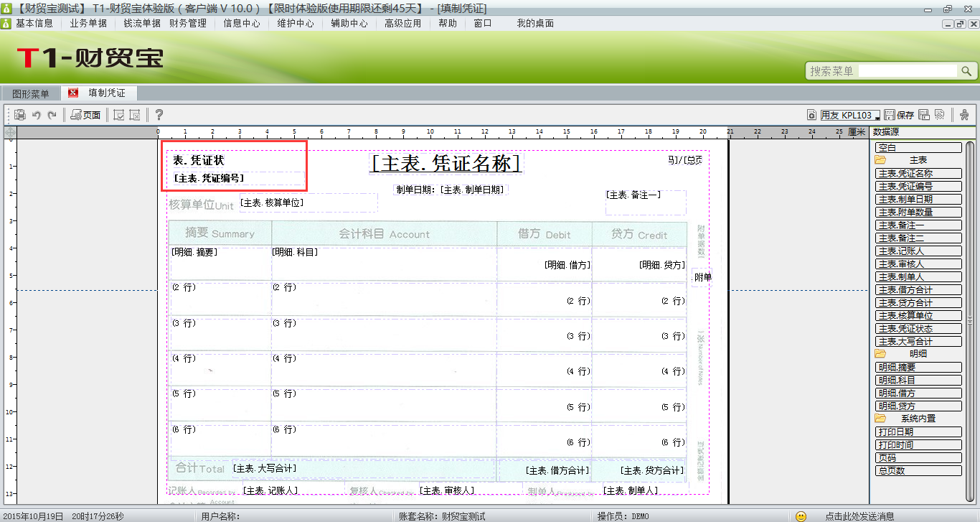Click the save-as icon right of 保存
980x522 pixels.
[924, 115]
